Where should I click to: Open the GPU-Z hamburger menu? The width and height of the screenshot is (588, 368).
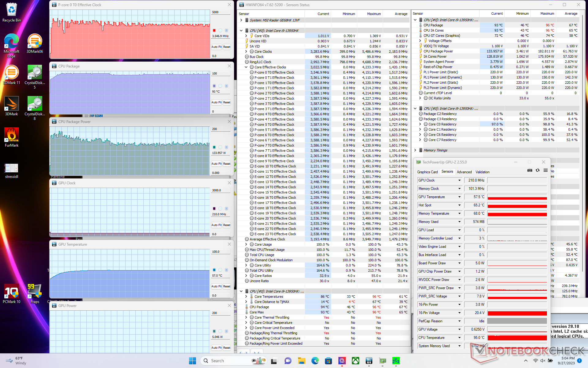click(x=545, y=170)
